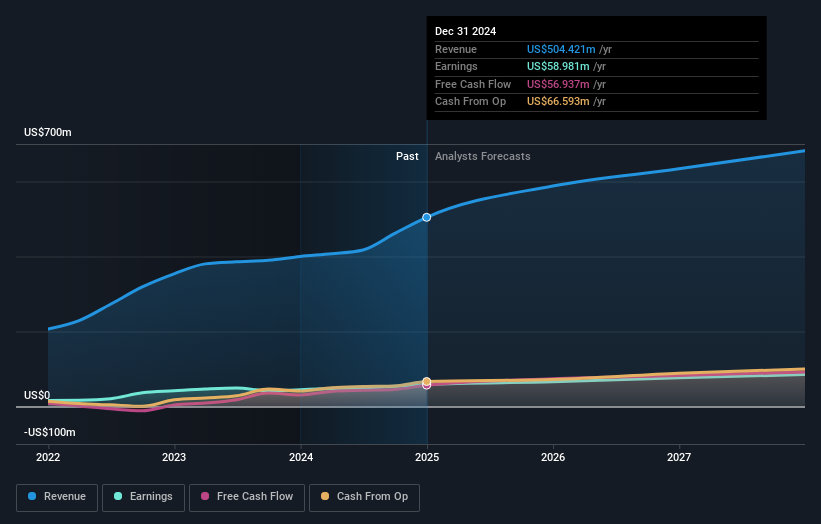Click the blue Revenue data point marker
This screenshot has height=524, width=821.
(x=427, y=217)
